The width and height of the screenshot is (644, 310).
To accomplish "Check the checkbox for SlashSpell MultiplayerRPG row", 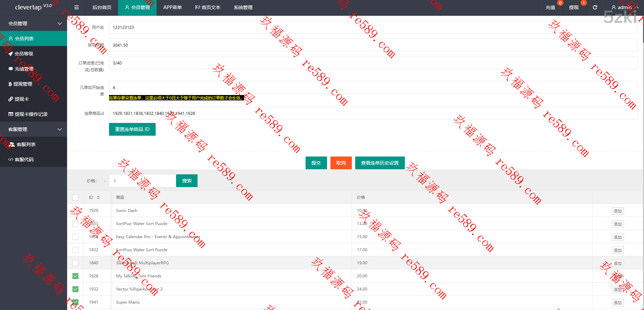I will (x=75, y=263).
